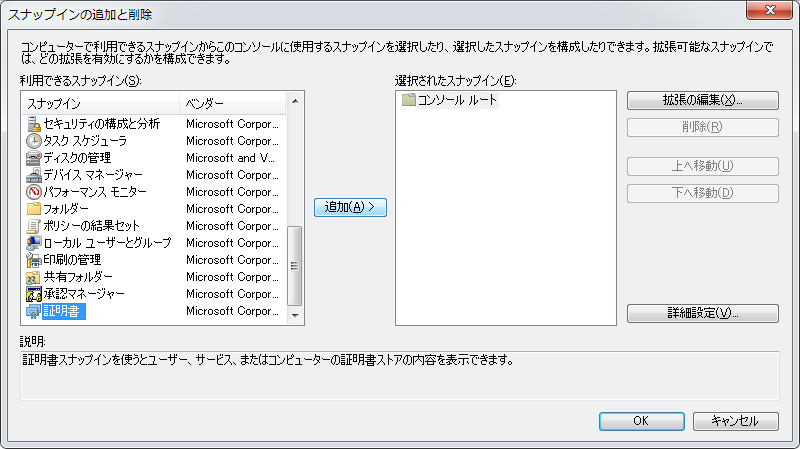Select the 印刷の管理 printer icon

coord(33,260)
